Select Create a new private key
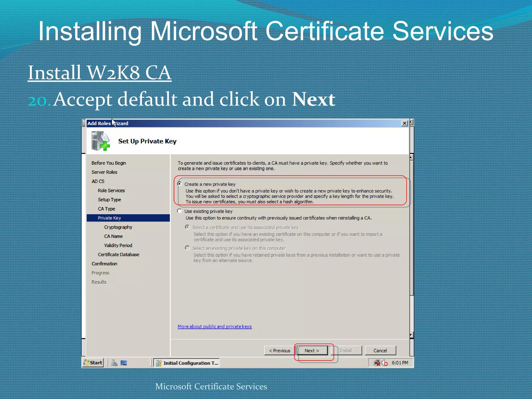Screen dimensions: 532x399 [x=179, y=184]
